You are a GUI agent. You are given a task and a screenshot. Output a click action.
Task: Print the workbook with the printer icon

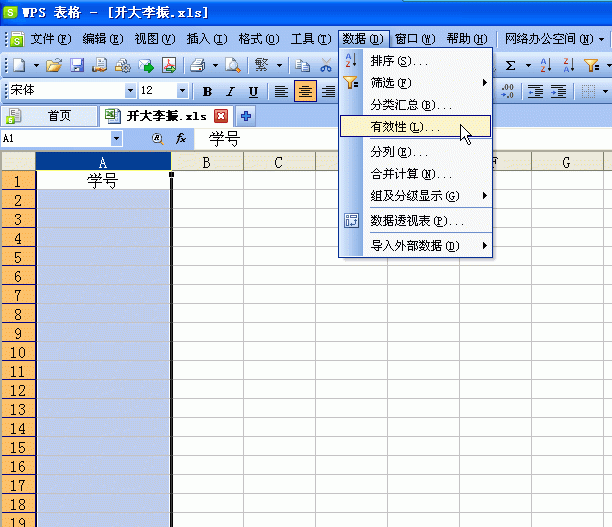point(198,66)
